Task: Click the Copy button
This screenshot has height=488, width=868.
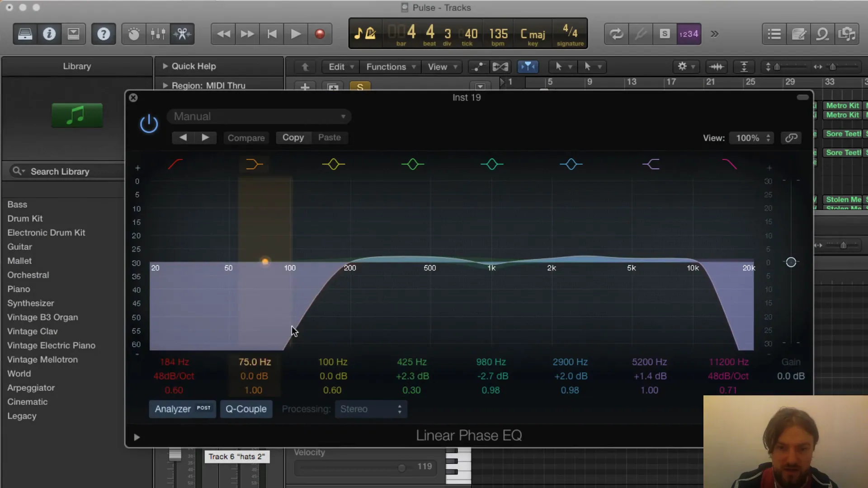Action: (292, 138)
